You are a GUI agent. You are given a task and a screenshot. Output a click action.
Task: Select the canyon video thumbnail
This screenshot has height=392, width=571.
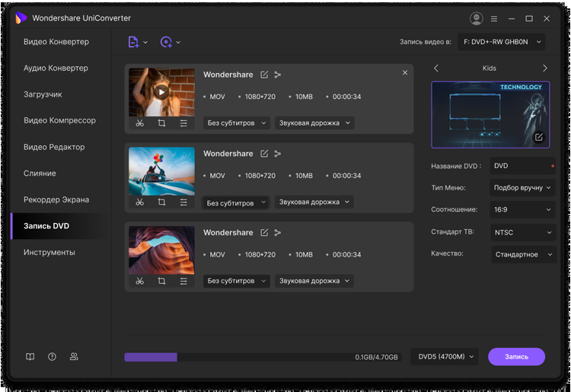(x=161, y=250)
